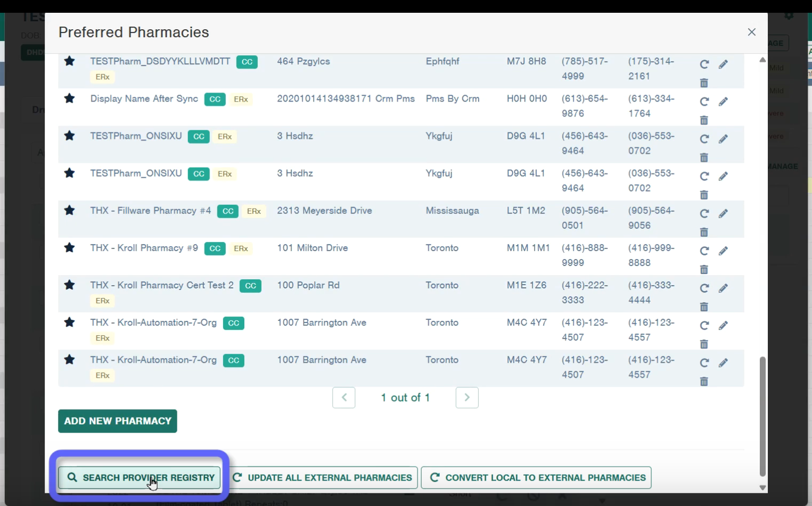Refresh the TESTPharm_DSDYYKLLLVMDTT pharmacy entry
This screenshot has width=812, height=506.
pos(704,64)
